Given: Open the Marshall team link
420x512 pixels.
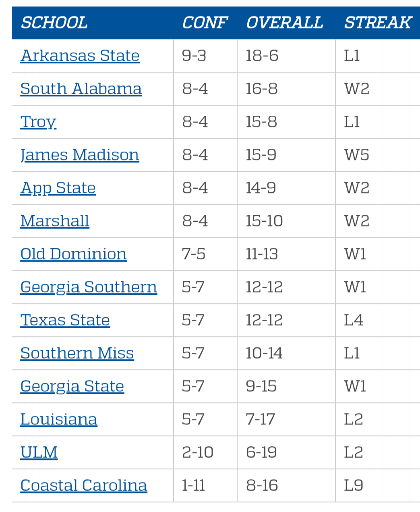Looking at the screenshot, I should click(55, 221).
